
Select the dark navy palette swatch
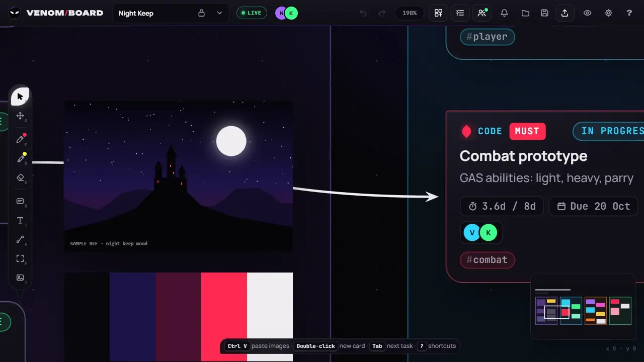pos(132,317)
